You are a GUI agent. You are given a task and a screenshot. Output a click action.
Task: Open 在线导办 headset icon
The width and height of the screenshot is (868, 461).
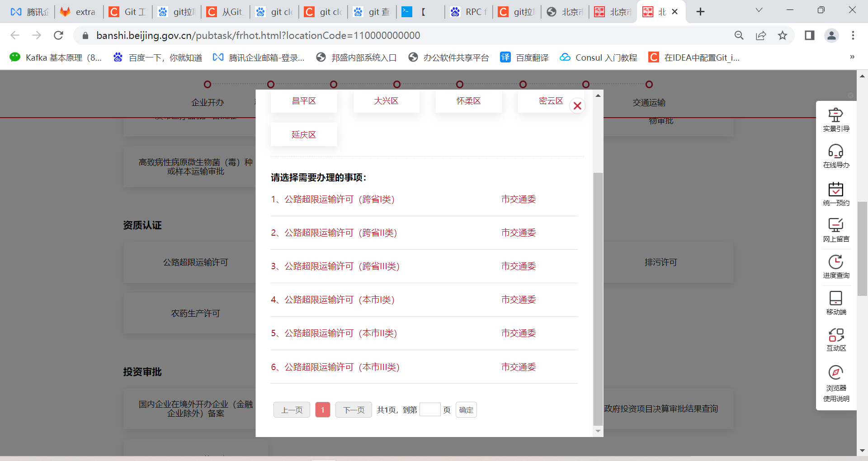pyautogui.click(x=836, y=156)
